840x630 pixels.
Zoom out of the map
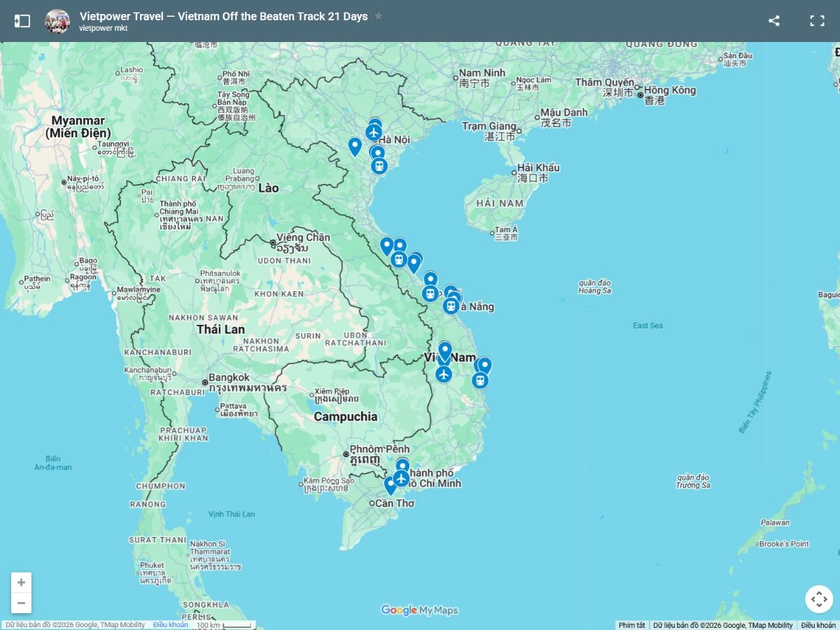tap(21, 603)
